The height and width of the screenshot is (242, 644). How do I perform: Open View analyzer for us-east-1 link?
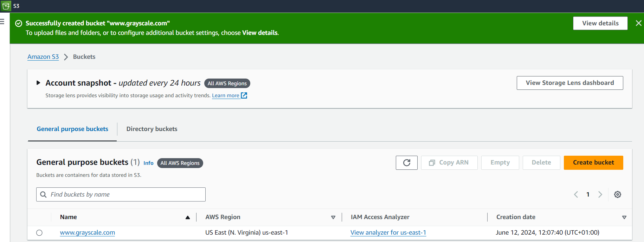pyautogui.click(x=388, y=232)
